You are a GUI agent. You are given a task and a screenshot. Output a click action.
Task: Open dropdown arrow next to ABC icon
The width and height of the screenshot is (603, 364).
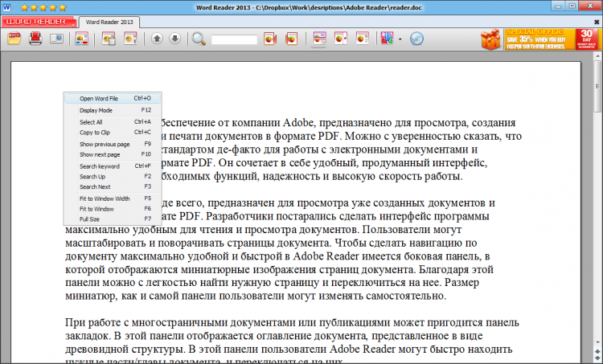coord(400,39)
